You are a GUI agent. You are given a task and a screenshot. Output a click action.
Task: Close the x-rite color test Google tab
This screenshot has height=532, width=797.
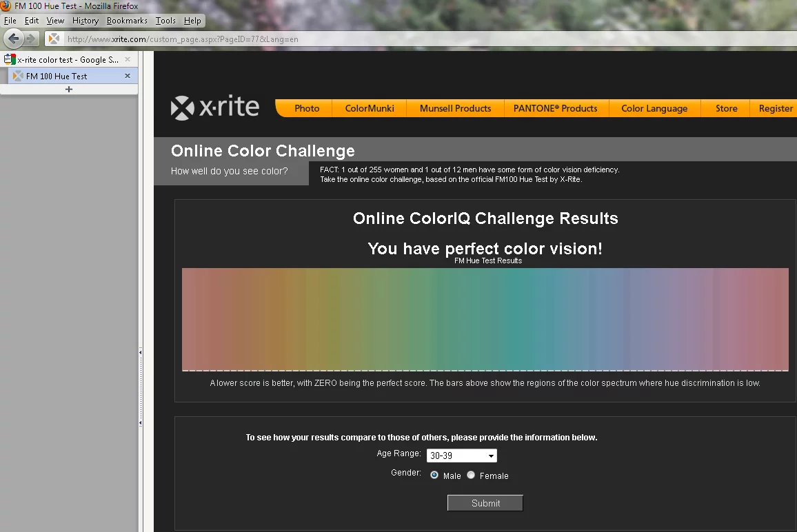tap(128, 59)
